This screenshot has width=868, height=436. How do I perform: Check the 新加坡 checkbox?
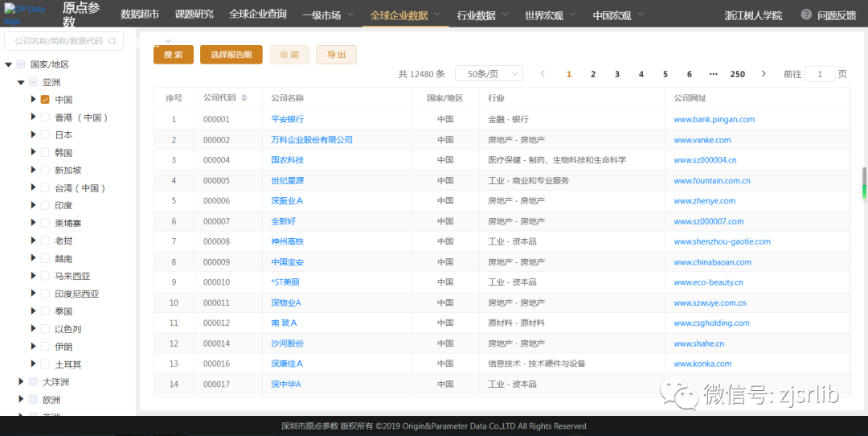click(45, 170)
